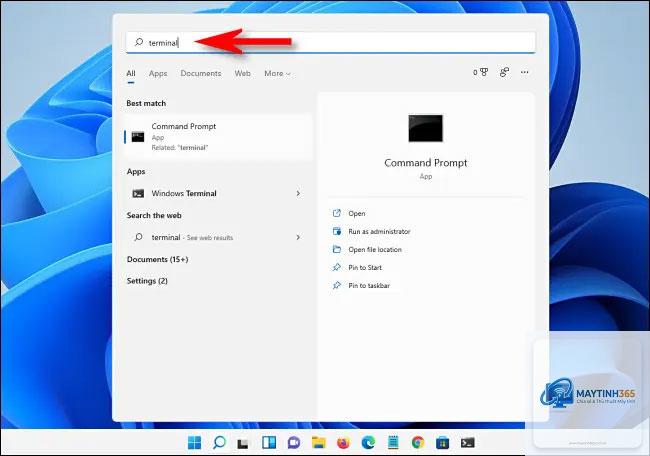Click the Pin to taskbar pin icon

coord(337,285)
